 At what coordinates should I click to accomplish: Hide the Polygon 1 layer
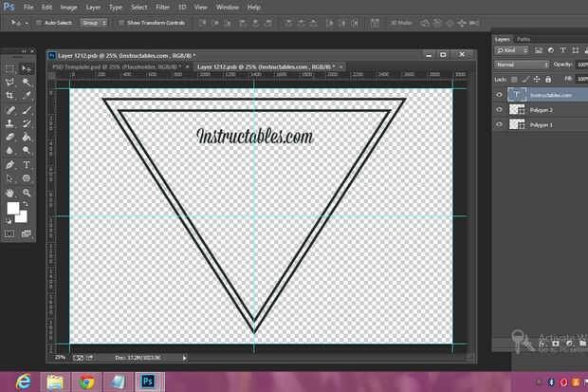499,124
